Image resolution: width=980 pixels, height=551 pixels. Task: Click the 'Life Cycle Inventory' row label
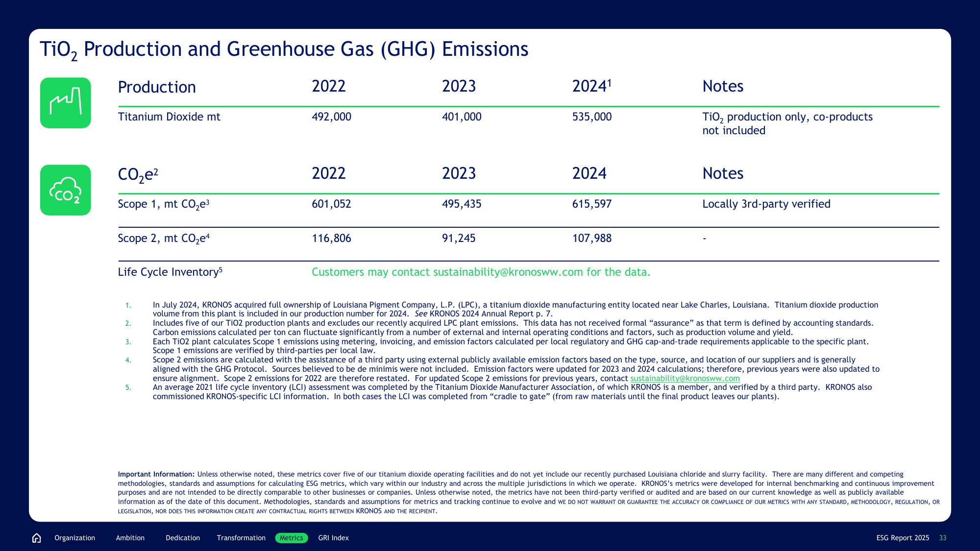170,272
